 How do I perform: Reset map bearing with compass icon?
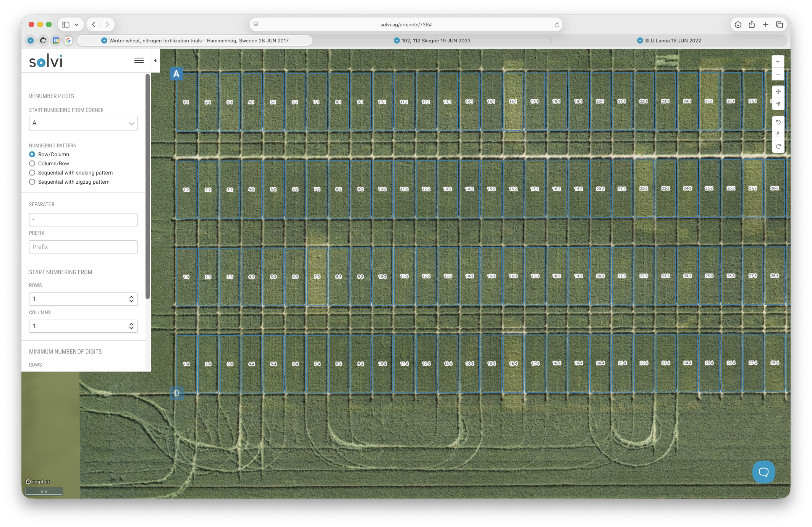(x=778, y=134)
